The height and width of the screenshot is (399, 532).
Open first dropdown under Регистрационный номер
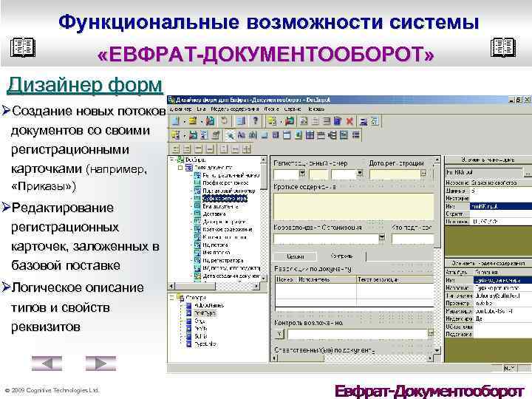click(x=302, y=173)
